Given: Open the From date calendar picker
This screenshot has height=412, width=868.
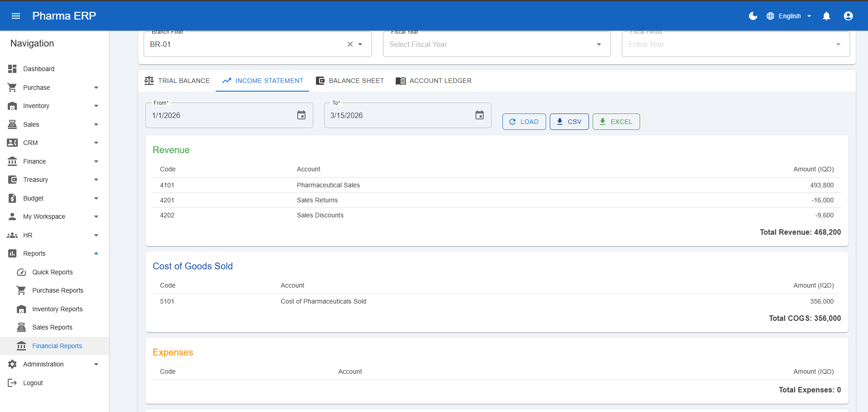Looking at the screenshot, I should click(x=301, y=115).
